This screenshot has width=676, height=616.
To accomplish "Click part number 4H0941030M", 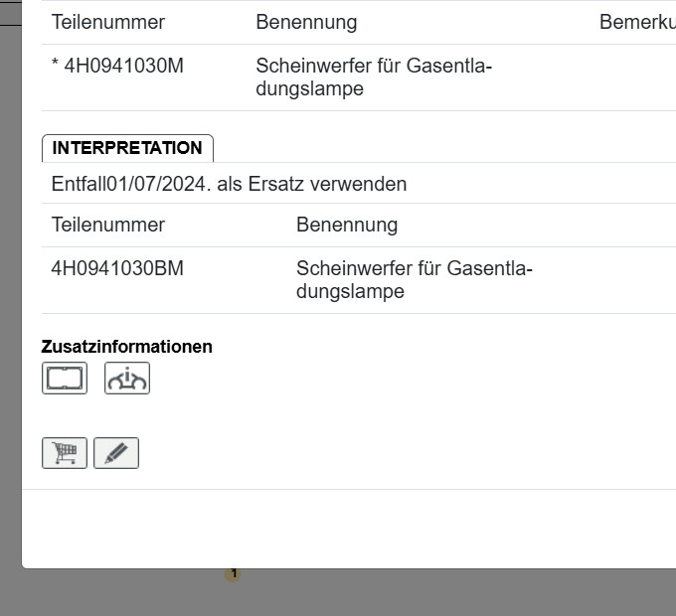I will tap(123, 67).
